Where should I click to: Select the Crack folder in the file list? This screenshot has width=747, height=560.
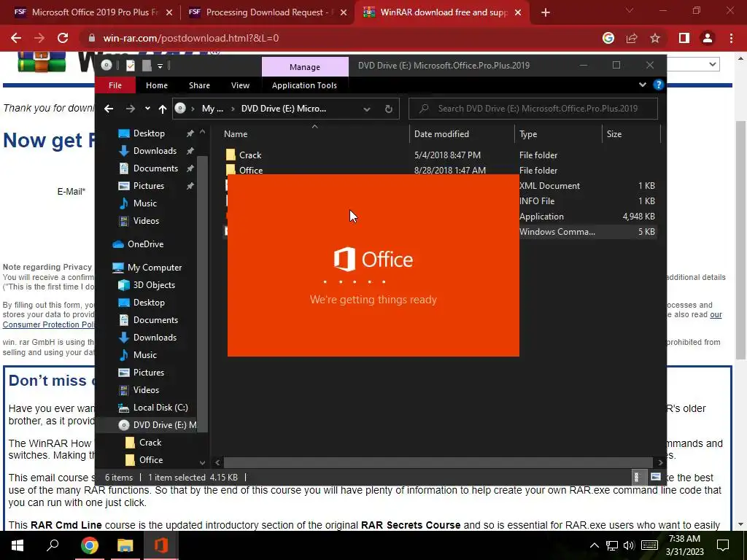(250, 155)
